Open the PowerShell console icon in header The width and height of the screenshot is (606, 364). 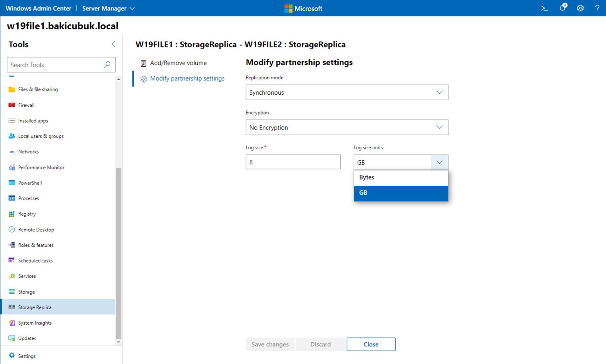pyautogui.click(x=544, y=8)
